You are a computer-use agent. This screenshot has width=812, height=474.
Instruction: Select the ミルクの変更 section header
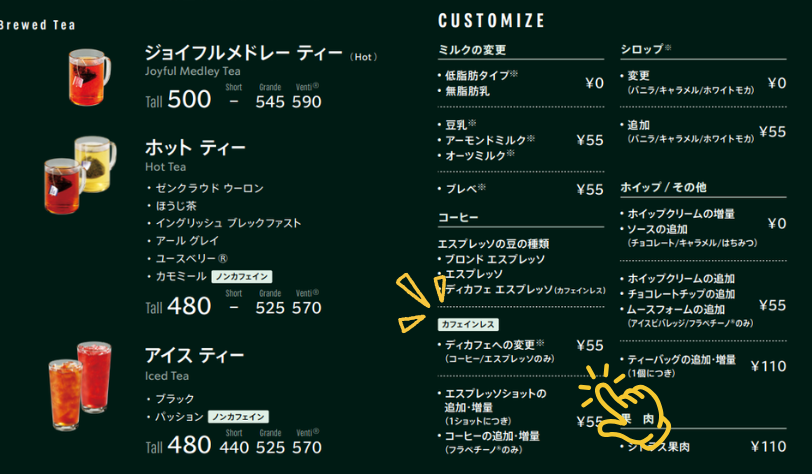click(x=473, y=50)
